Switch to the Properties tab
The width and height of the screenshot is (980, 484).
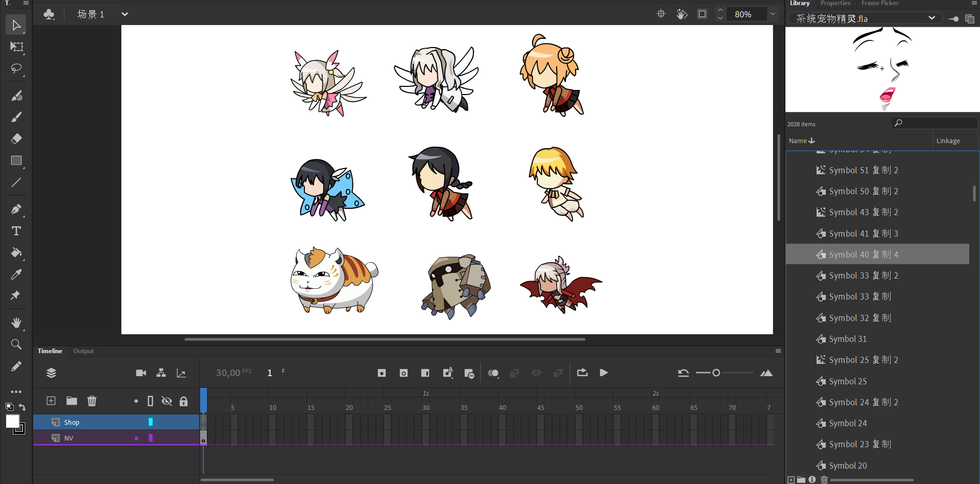point(835,4)
